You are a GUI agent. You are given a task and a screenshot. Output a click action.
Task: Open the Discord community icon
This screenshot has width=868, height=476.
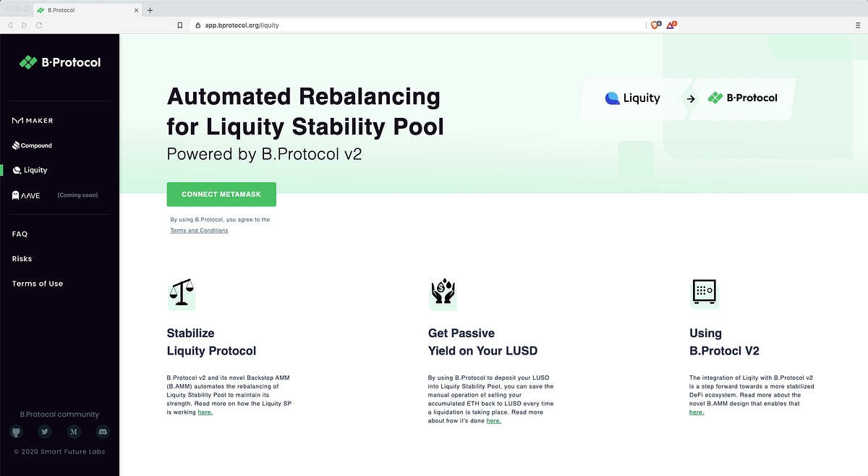(x=103, y=432)
